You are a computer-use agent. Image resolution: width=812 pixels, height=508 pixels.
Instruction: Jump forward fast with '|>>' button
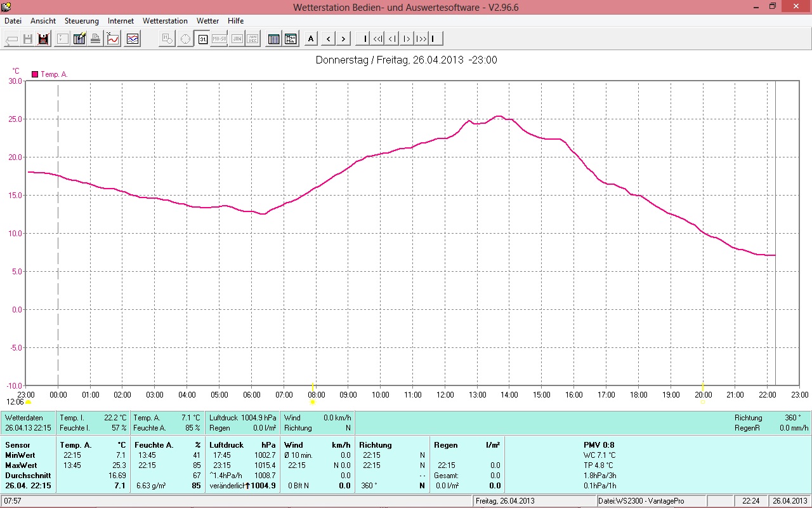pyautogui.click(x=421, y=39)
